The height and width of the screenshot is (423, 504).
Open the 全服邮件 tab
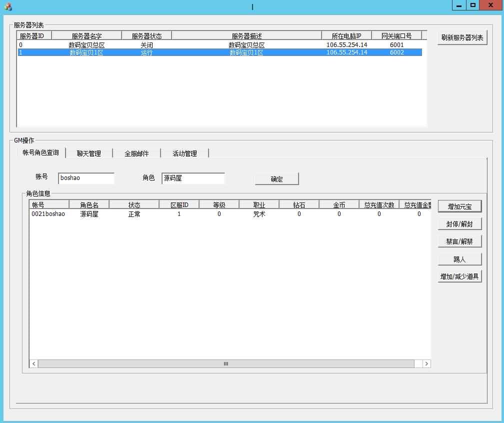pos(136,153)
